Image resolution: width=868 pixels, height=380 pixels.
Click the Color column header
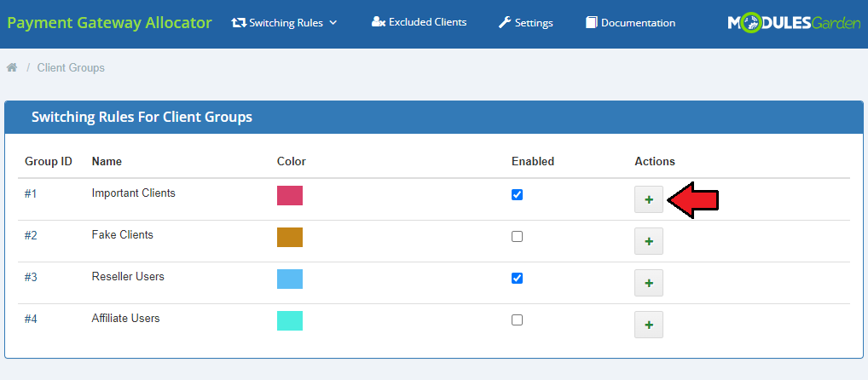pyautogui.click(x=291, y=162)
